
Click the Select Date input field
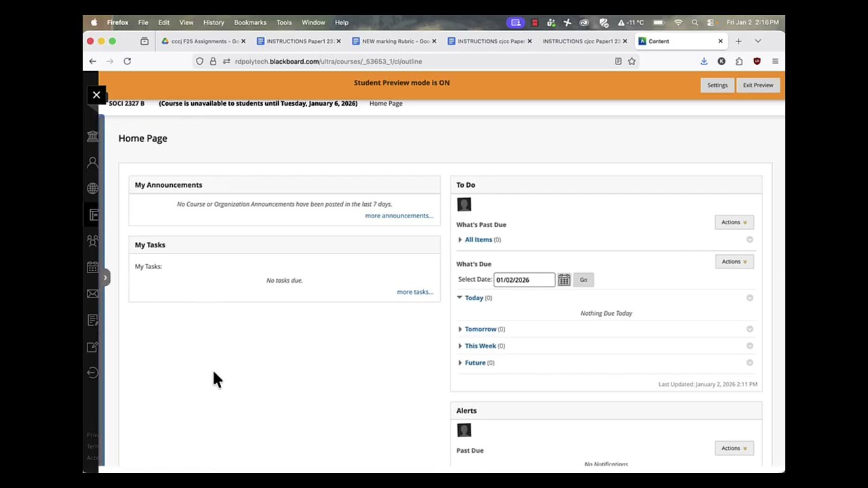point(524,280)
